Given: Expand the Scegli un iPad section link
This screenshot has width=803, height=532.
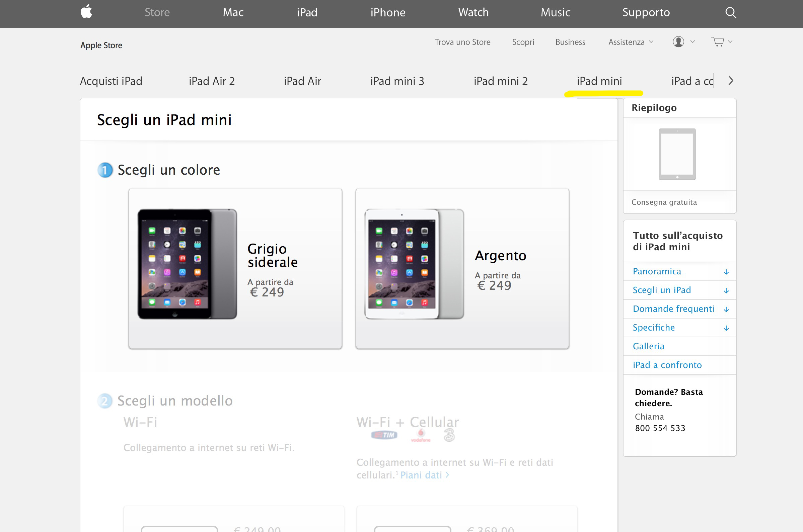Looking at the screenshot, I should click(x=661, y=290).
